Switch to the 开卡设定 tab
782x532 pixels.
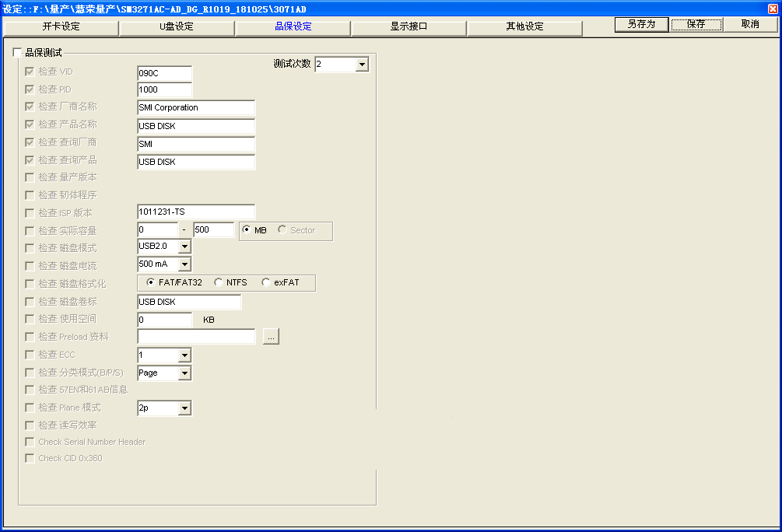[x=61, y=26]
